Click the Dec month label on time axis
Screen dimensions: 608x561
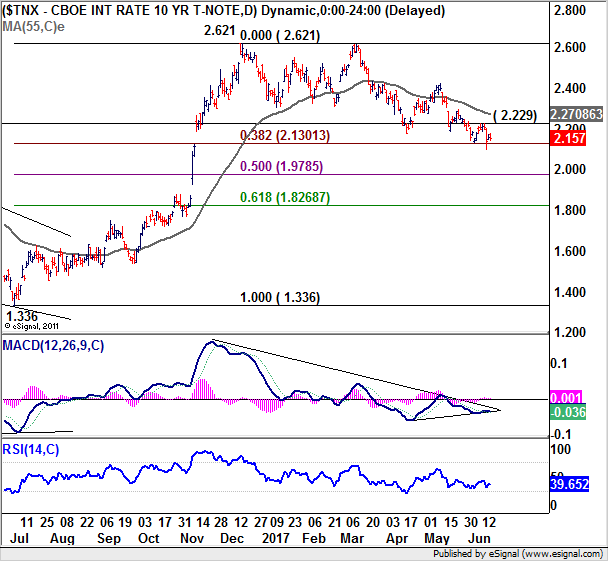click(232, 539)
